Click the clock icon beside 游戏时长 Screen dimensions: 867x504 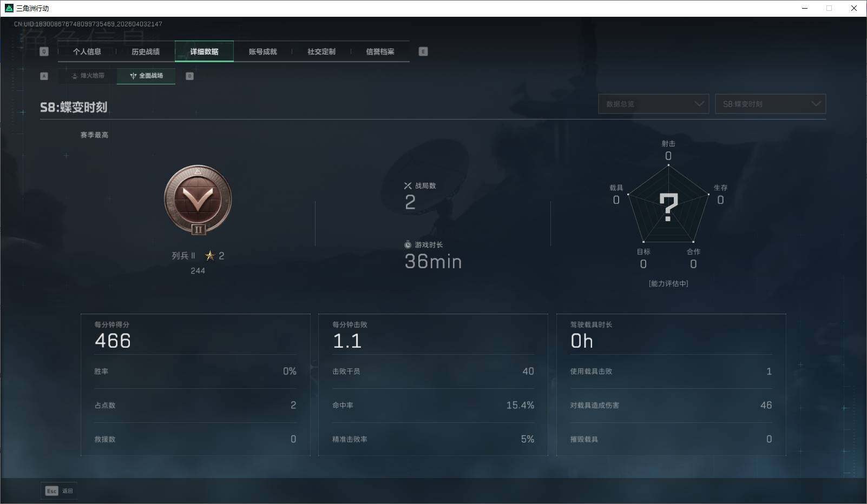tap(408, 245)
